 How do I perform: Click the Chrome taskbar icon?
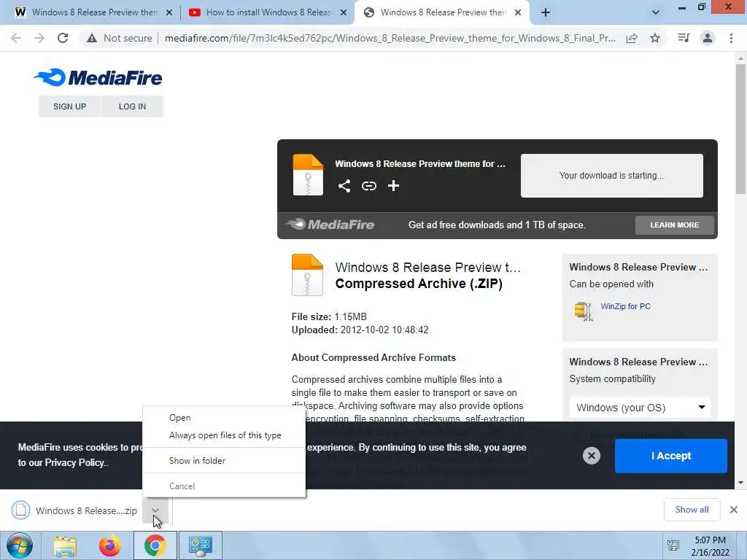155,545
